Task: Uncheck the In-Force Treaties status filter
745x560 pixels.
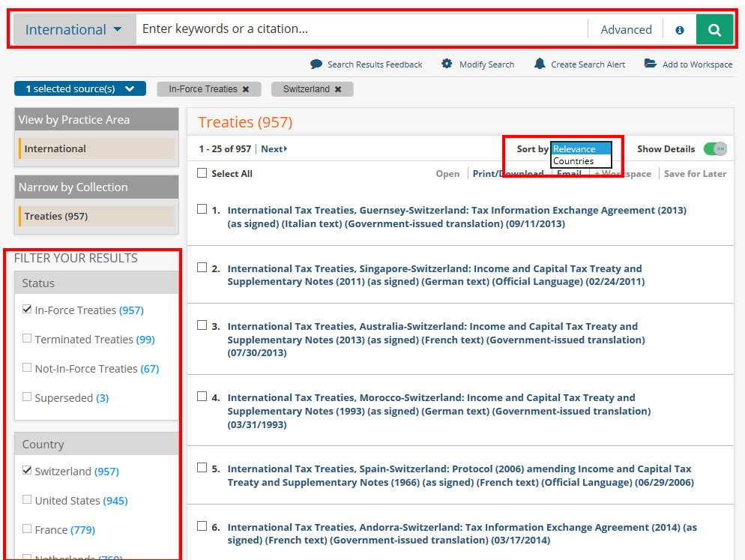Action: coord(28,309)
